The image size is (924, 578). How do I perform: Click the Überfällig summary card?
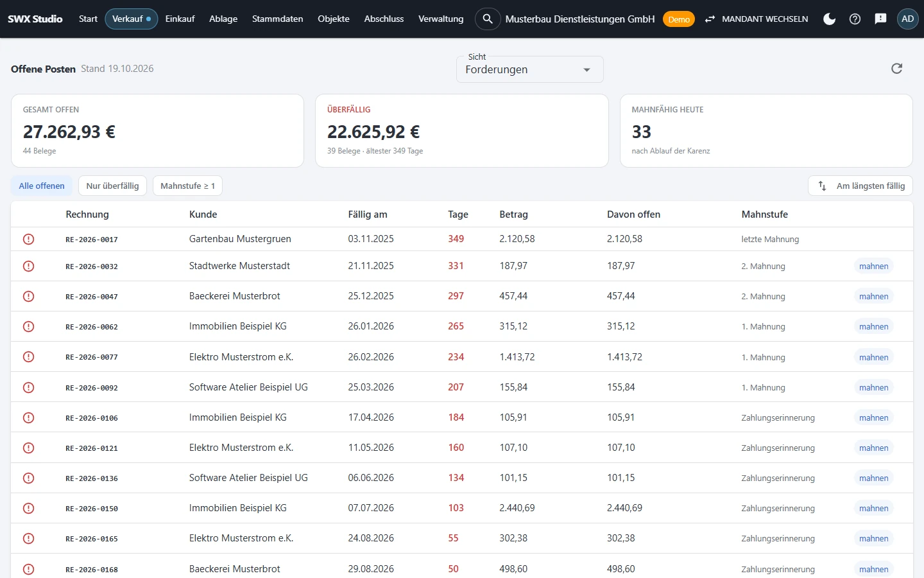pyautogui.click(x=462, y=131)
